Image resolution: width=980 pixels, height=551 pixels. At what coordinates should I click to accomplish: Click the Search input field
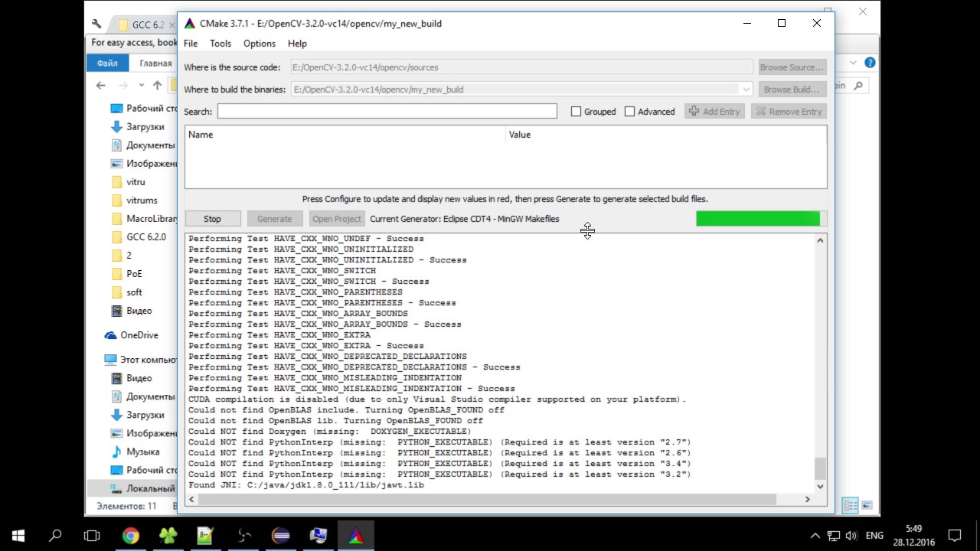[387, 112]
